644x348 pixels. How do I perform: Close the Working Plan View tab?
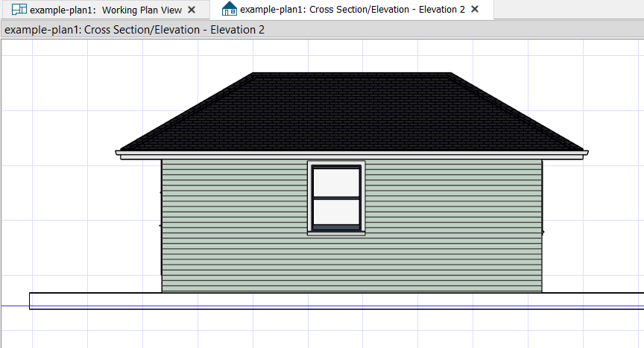click(x=192, y=10)
